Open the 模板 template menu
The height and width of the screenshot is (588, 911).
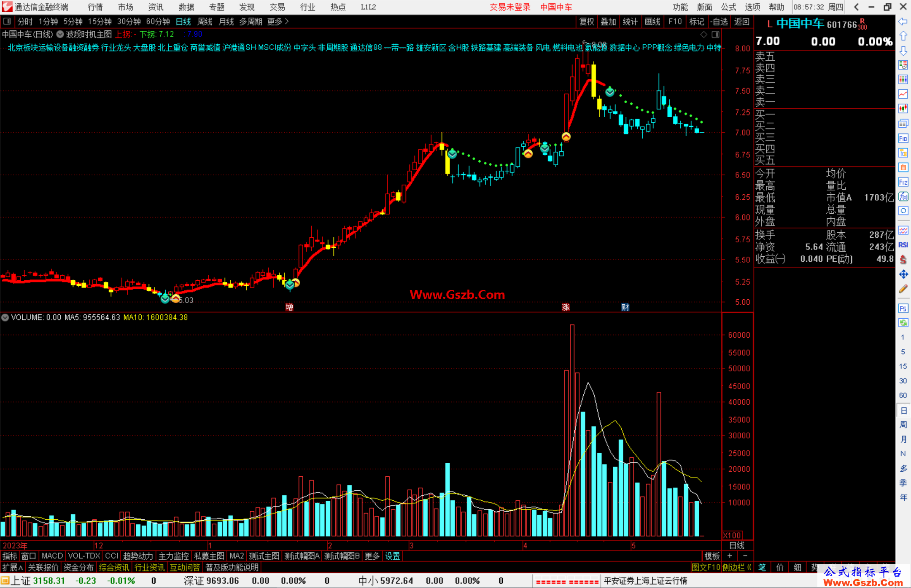712,556
